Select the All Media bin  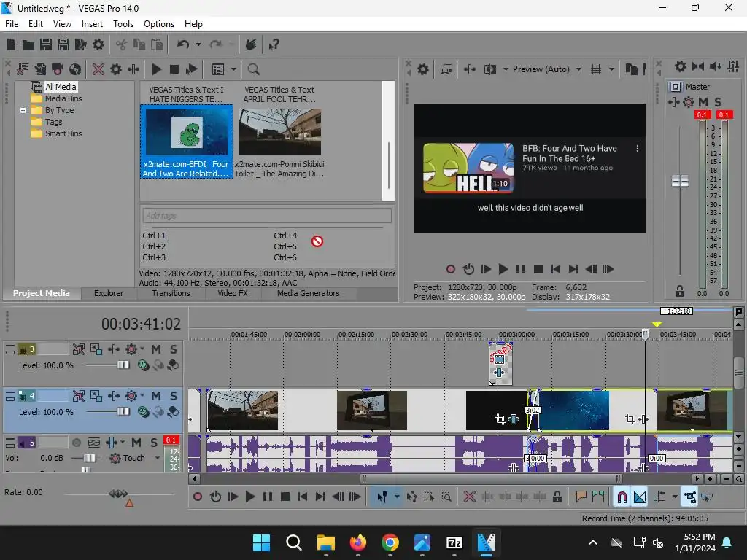point(61,87)
